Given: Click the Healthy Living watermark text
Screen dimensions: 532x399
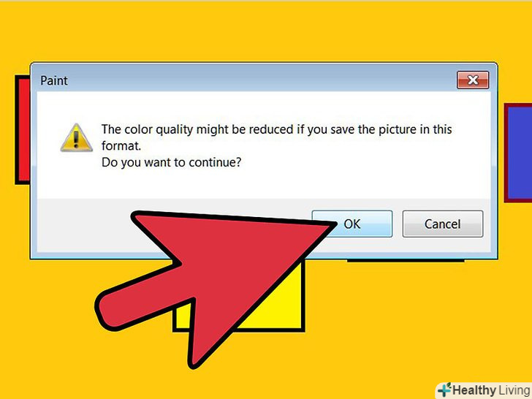Looking at the screenshot, I should tap(492, 390).
